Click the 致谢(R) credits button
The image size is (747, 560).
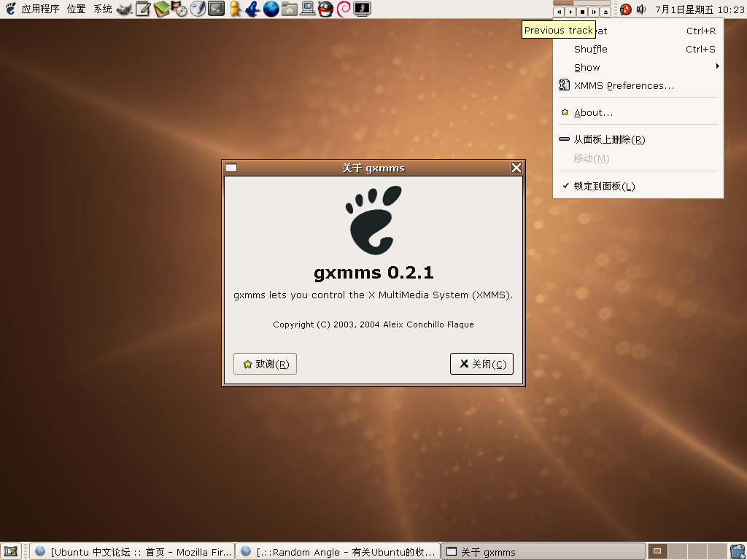[x=265, y=364]
